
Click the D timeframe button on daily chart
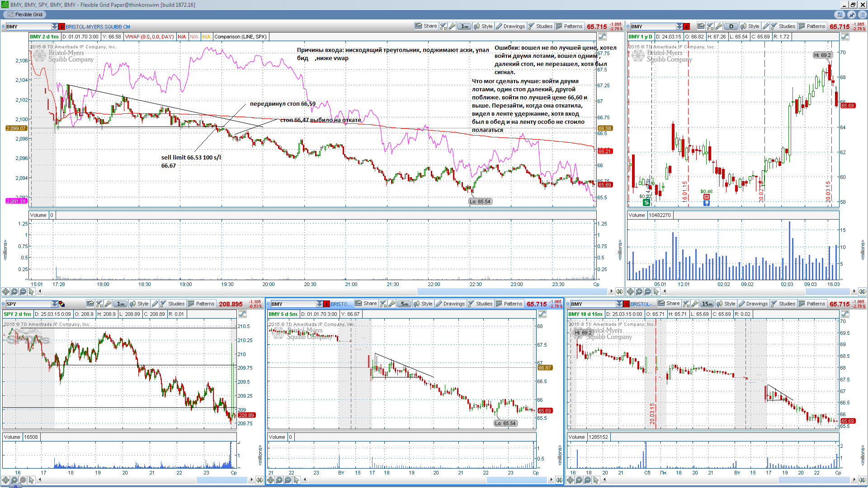[731, 26]
